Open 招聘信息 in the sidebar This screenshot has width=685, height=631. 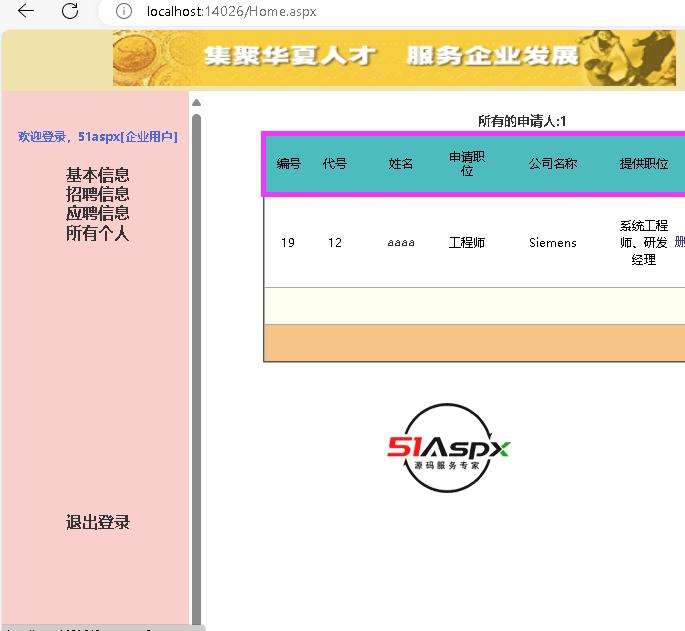(x=97, y=194)
